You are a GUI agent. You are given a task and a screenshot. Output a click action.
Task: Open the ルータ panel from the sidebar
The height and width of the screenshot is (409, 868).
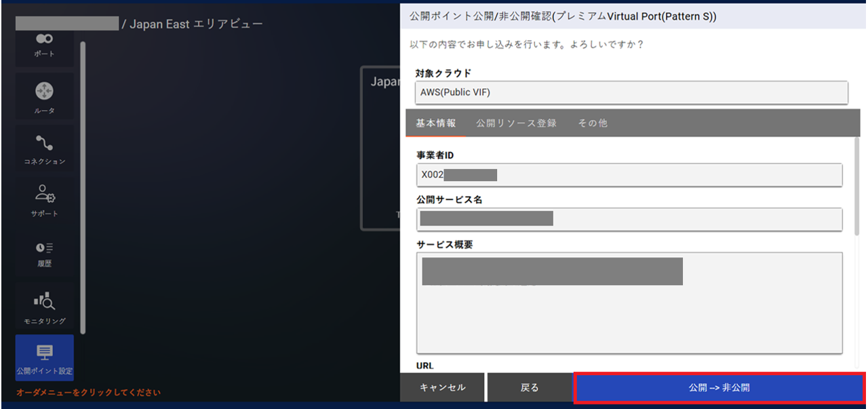coord(45,95)
